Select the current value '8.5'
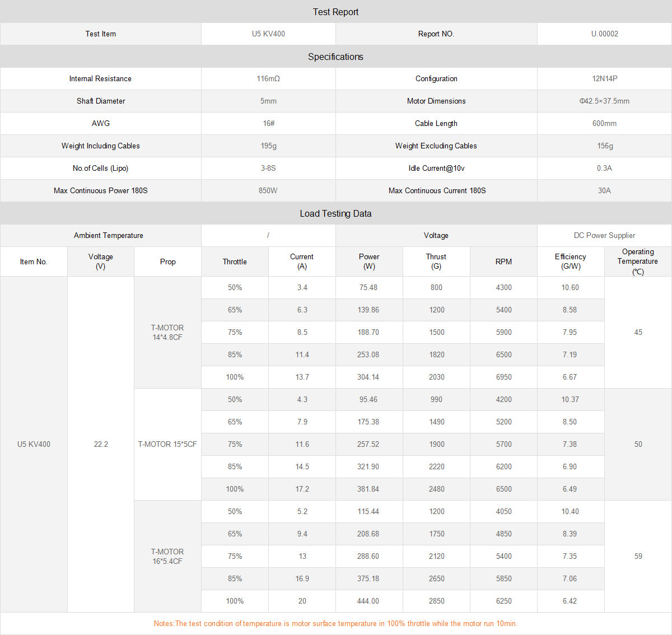Image resolution: width=672 pixels, height=635 pixels. coord(302,332)
